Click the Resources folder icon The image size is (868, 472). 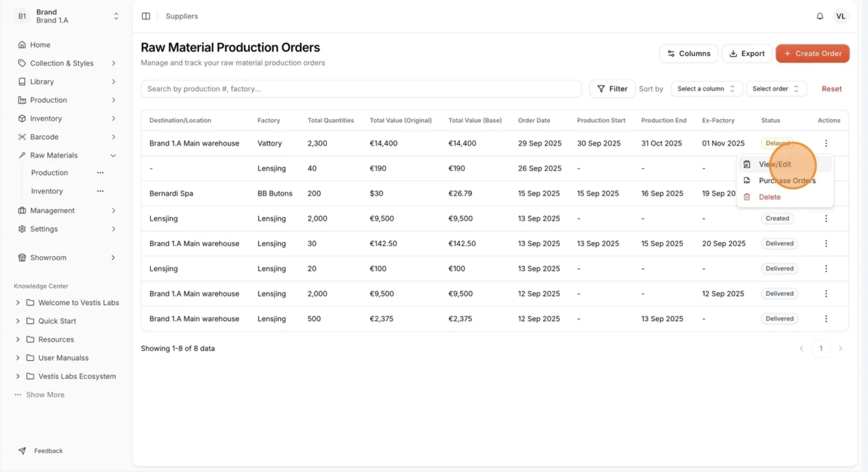pyautogui.click(x=30, y=339)
